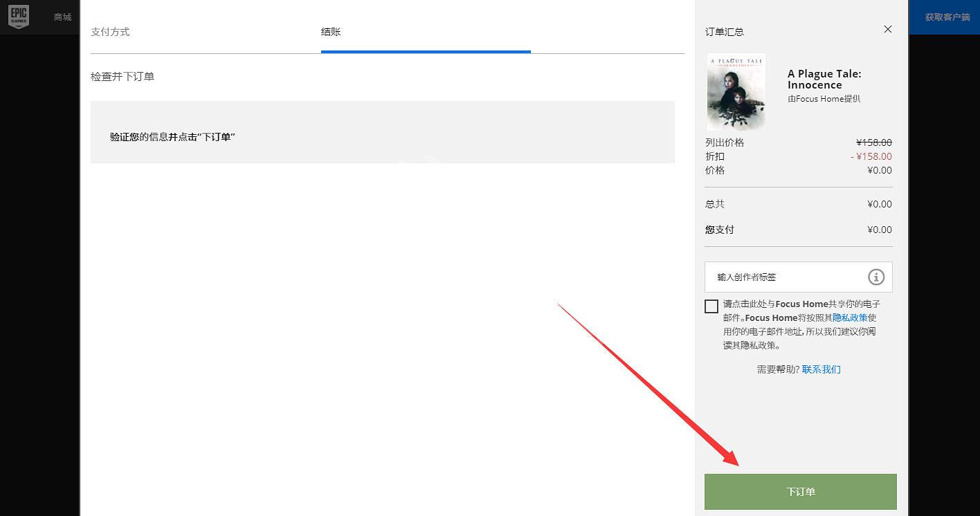Screen dimensions: 980x516
Task: Open the 联系我们 help link
Action: tap(821, 369)
